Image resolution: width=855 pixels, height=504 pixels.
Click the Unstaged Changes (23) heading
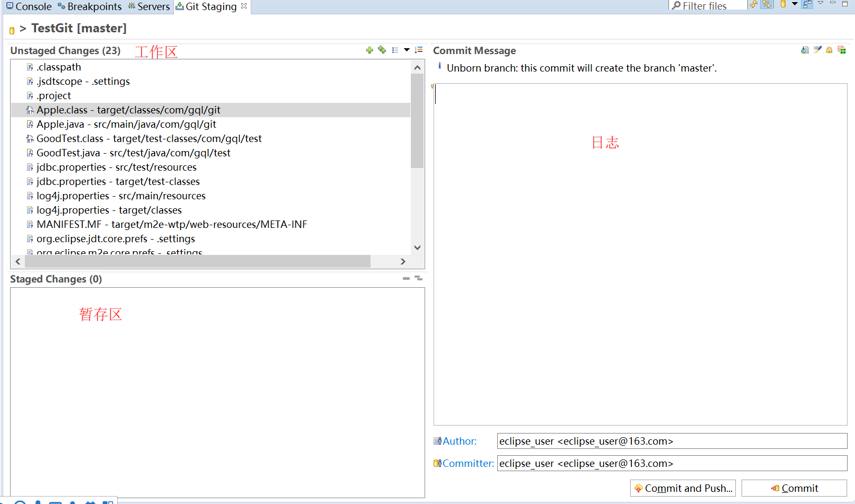tap(65, 50)
